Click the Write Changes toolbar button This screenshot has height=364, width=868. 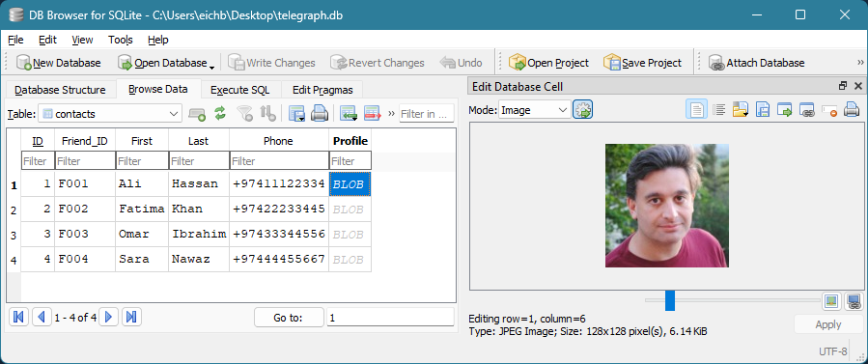(x=271, y=63)
